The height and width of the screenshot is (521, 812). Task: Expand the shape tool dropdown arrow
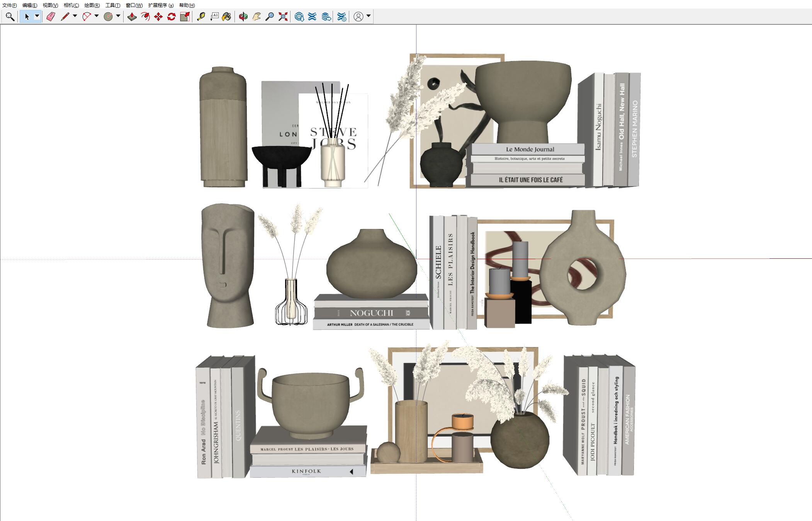click(118, 16)
